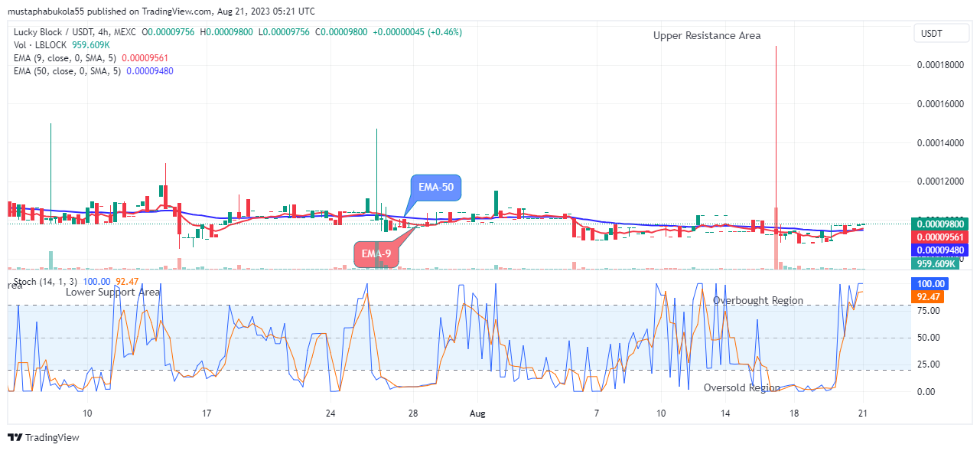Click the 0.00018000 price axis label
980x451 pixels.
(940, 65)
